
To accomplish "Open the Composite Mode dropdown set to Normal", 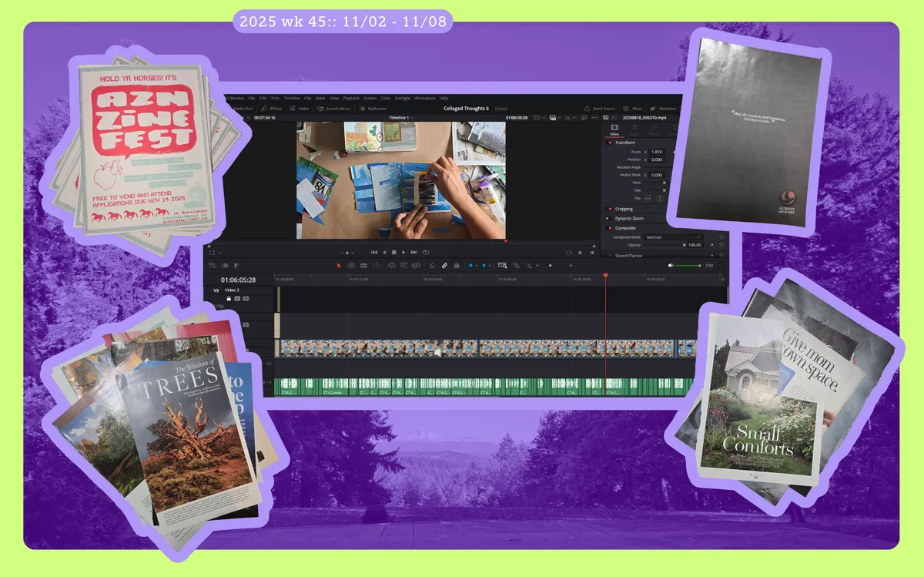I will pos(673,237).
